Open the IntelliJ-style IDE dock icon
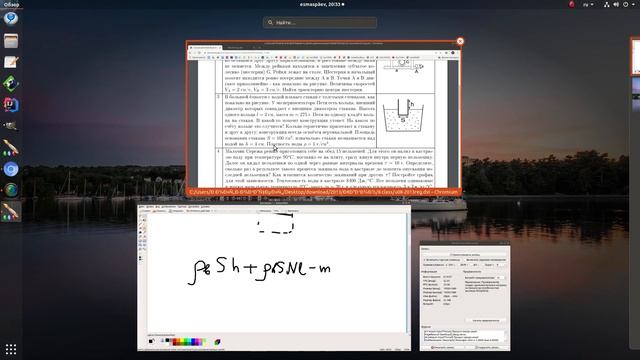Image resolution: width=640 pixels, height=360 pixels. [x=11, y=105]
